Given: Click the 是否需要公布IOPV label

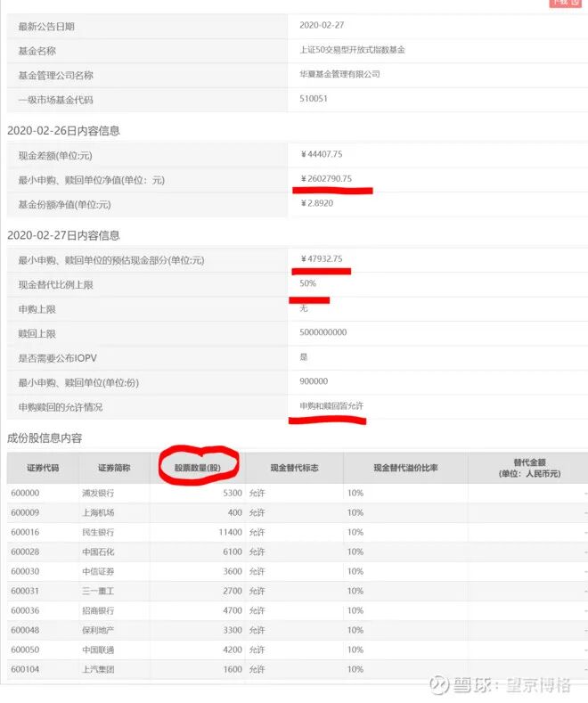Looking at the screenshot, I should pos(57,358).
